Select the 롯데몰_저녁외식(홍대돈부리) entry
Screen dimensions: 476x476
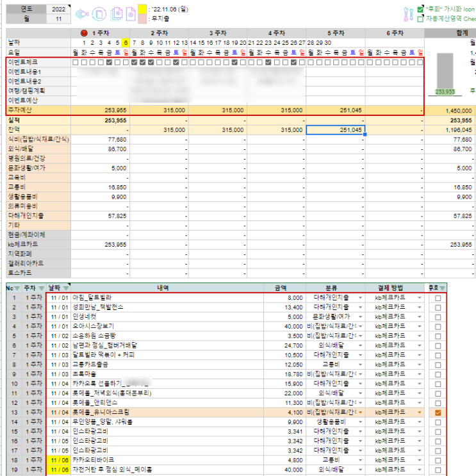[167, 393]
